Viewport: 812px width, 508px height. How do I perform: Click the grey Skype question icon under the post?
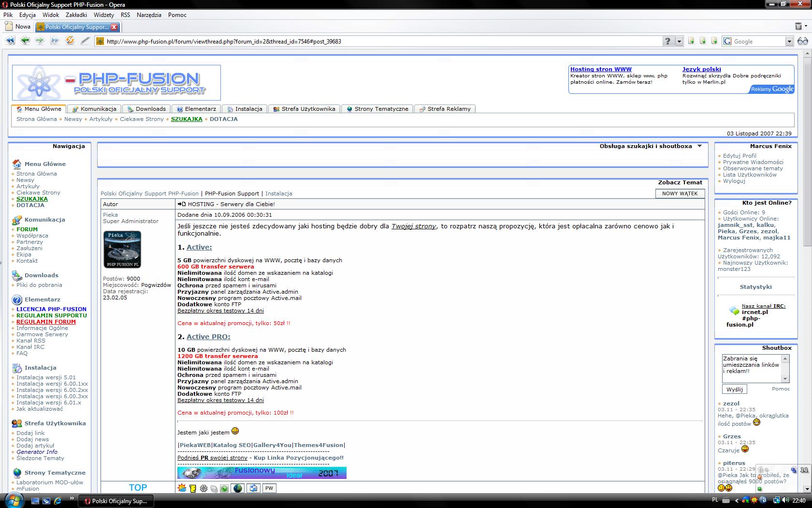[214, 489]
